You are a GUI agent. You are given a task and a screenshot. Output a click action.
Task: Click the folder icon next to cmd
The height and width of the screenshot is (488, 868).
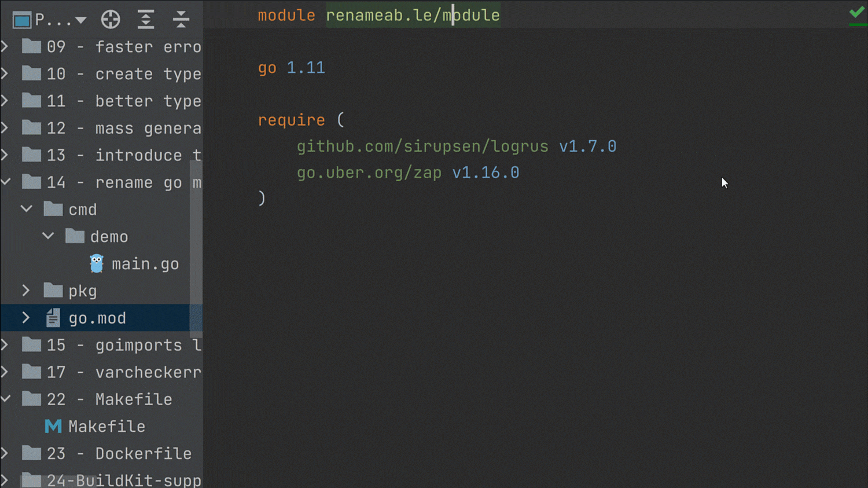coord(53,209)
